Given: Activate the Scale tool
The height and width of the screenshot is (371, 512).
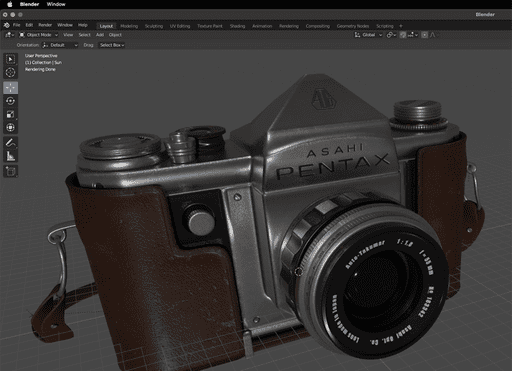Looking at the screenshot, I should (10, 114).
